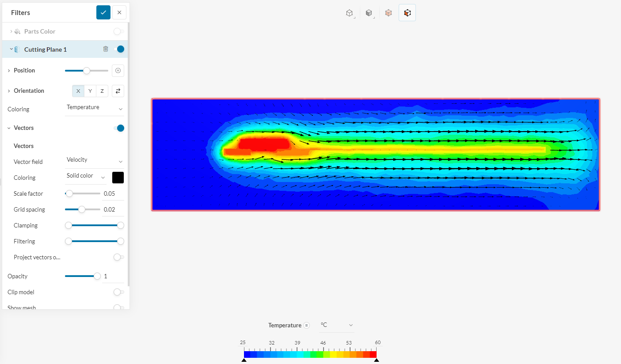Click the red hot region in cutting plane
The height and width of the screenshot is (364, 621).
point(264,143)
